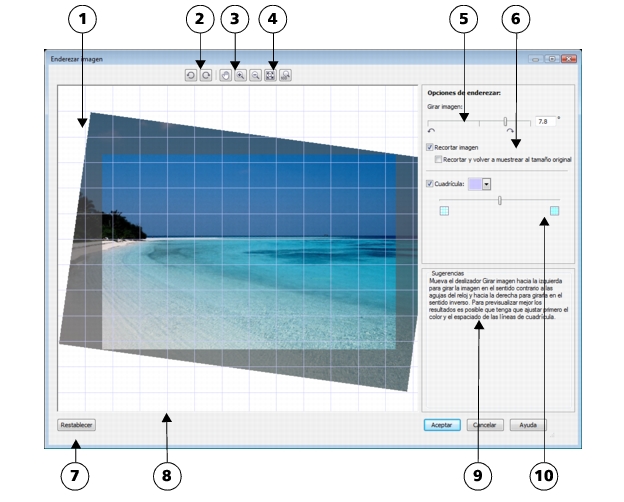Click the small grid icon under Cuadrícula slider

[x=444, y=211]
